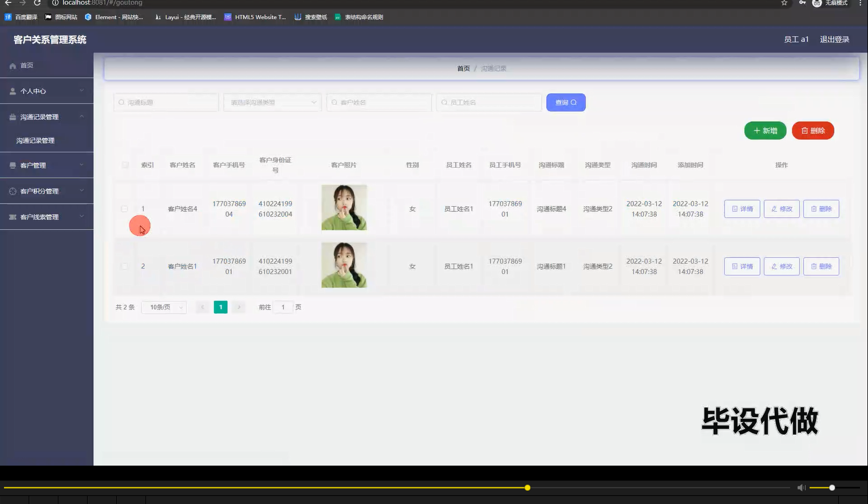The image size is (868, 504).
Task: Open the 10条/页 page size dropdown
Action: click(x=164, y=308)
